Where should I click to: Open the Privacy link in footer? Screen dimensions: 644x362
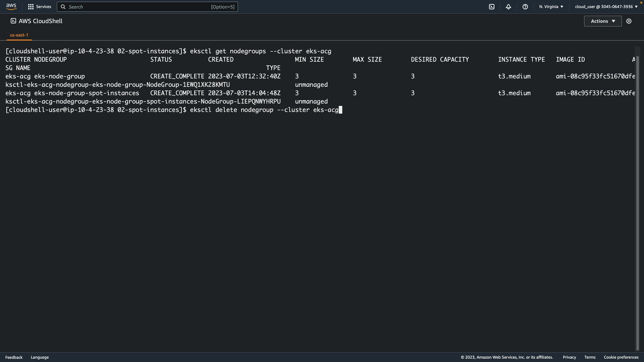pyautogui.click(x=569, y=357)
